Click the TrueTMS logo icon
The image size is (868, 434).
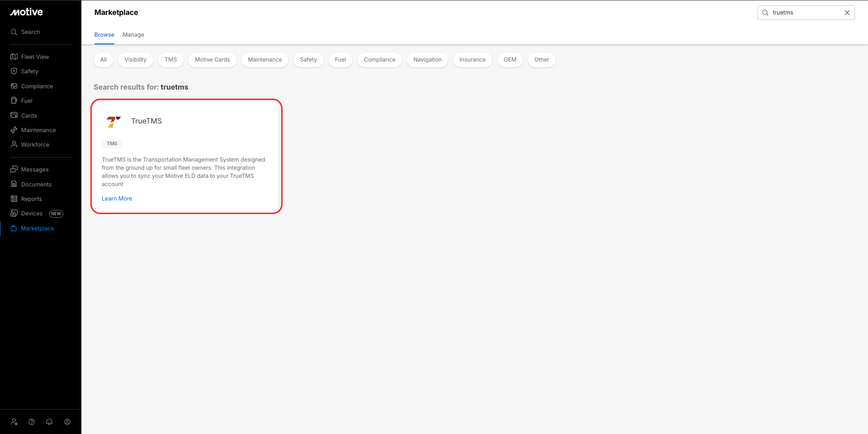click(x=113, y=122)
